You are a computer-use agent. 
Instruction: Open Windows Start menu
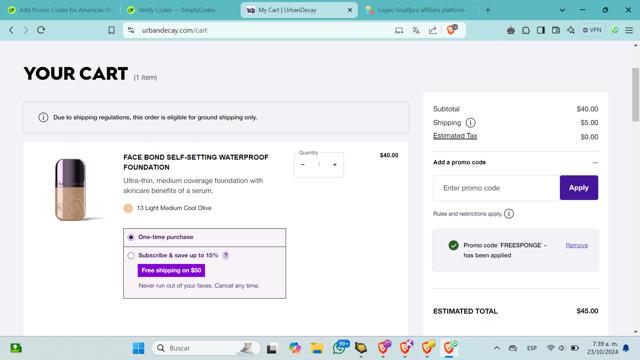(138, 348)
